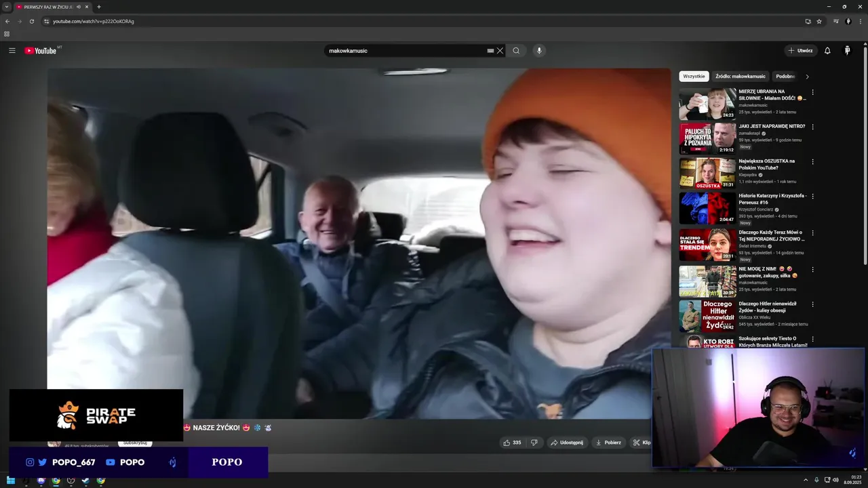
Task: Close the PIERWSZY RAZ W ŻYCIU tab
Action: (87, 7)
